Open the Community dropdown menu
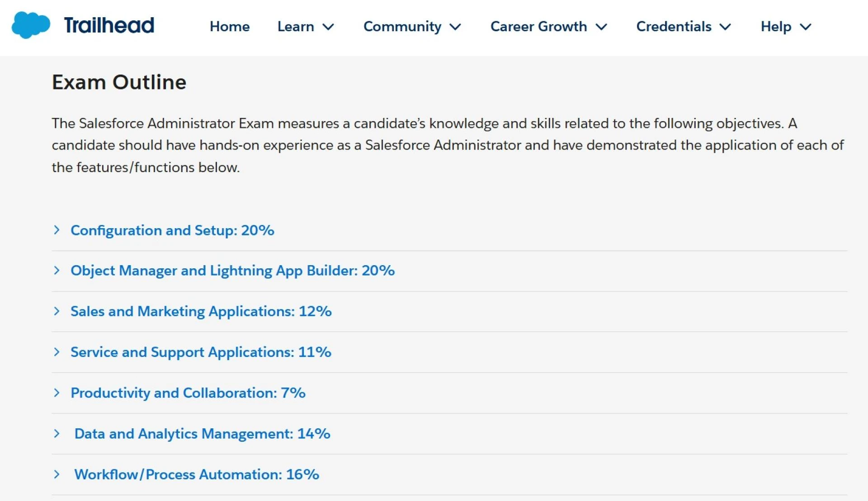The width and height of the screenshot is (868, 501). [412, 27]
